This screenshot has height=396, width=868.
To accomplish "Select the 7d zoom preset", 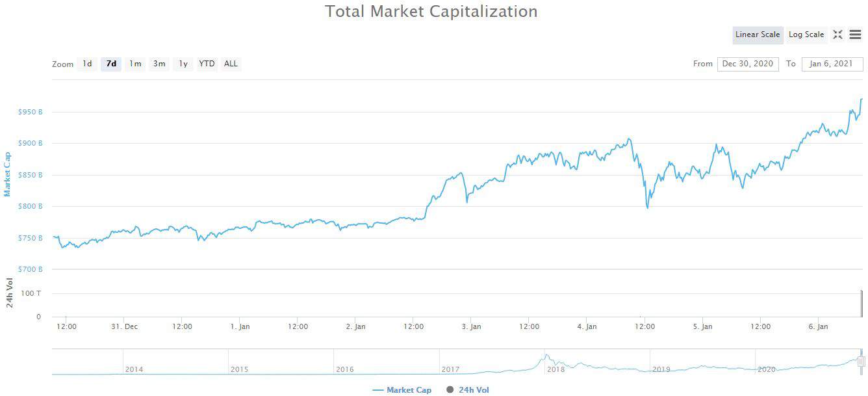I will coord(110,64).
